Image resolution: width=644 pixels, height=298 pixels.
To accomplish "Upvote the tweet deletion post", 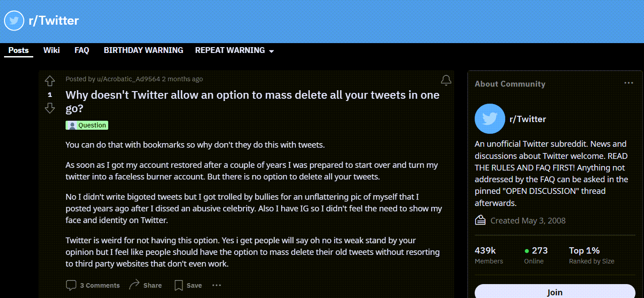I will pos(49,81).
